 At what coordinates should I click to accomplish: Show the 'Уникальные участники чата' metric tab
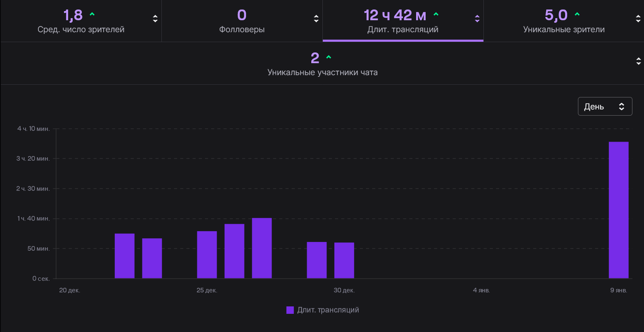click(322, 63)
